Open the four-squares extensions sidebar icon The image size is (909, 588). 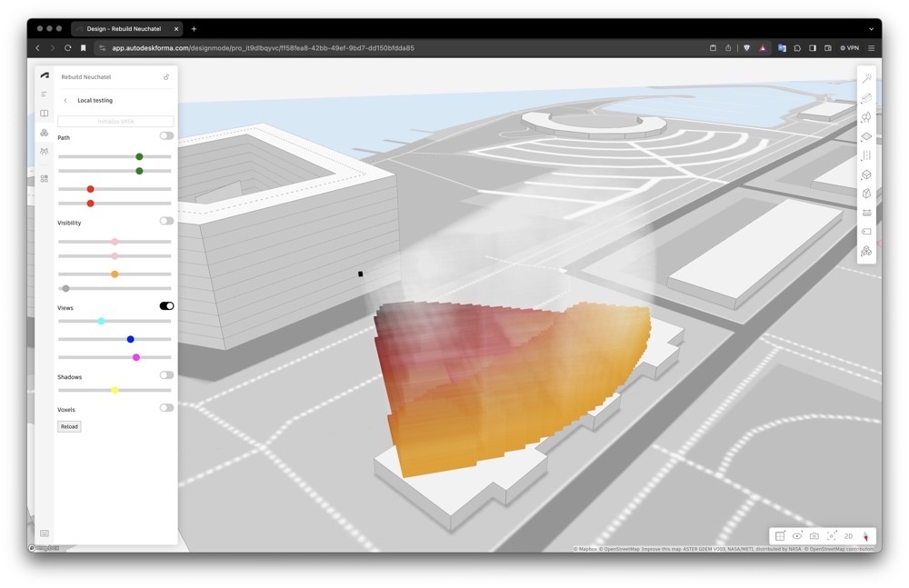[45, 179]
